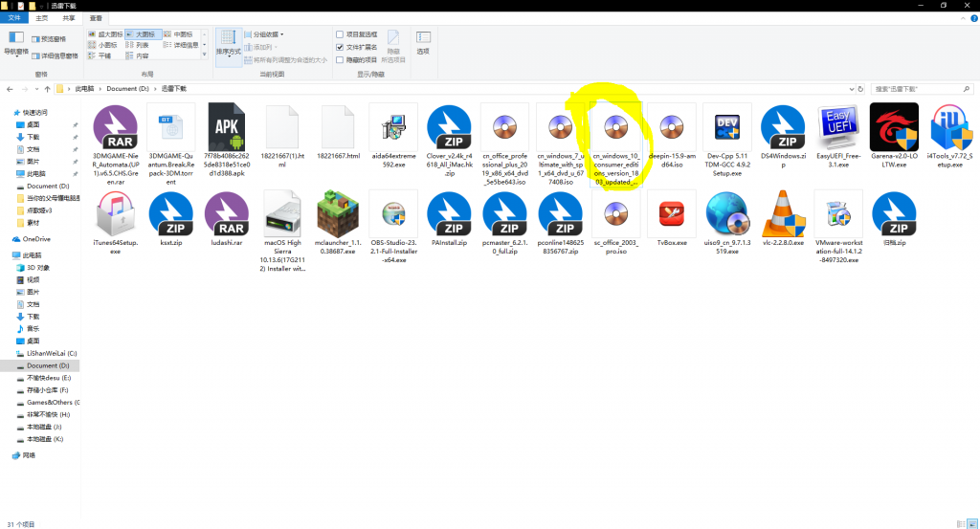Select the Dev-Cpp 5.11 setup file
980x529 pixels.
tap(727, 141)
